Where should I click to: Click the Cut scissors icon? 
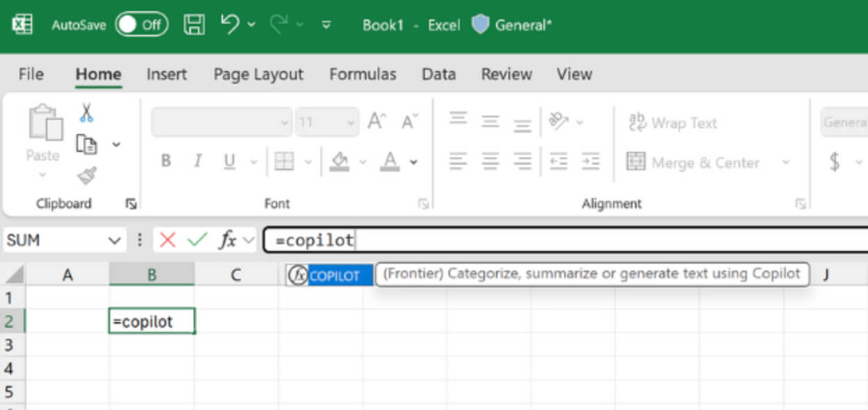(x=86, y=113)
